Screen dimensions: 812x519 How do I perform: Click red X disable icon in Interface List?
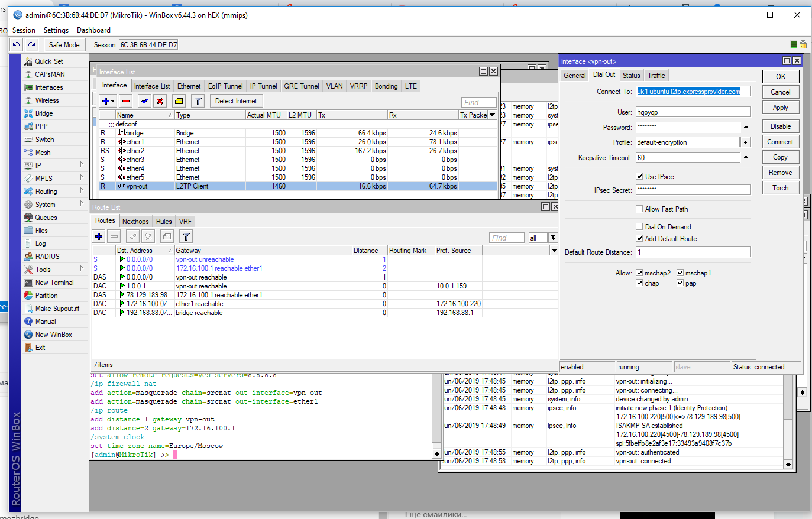tap(160, 101)
